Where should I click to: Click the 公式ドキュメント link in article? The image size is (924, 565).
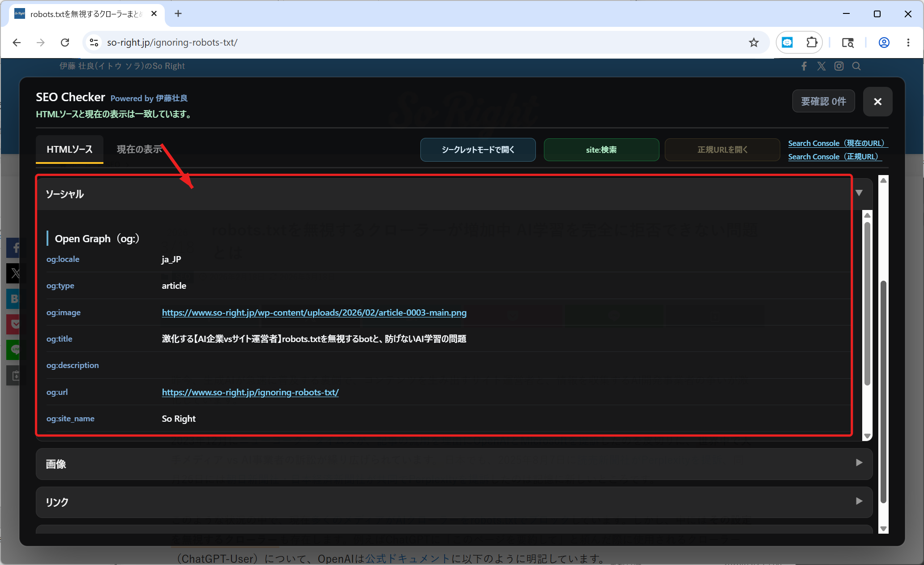(408, 559)
